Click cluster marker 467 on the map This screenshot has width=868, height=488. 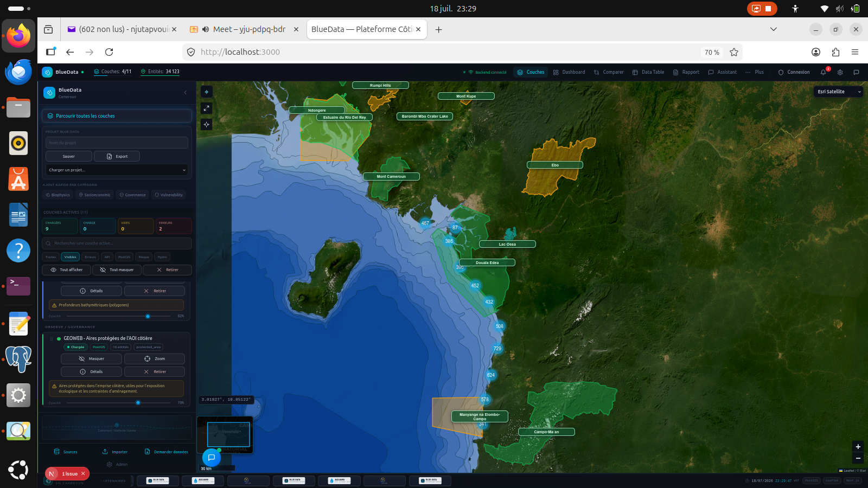425,223
